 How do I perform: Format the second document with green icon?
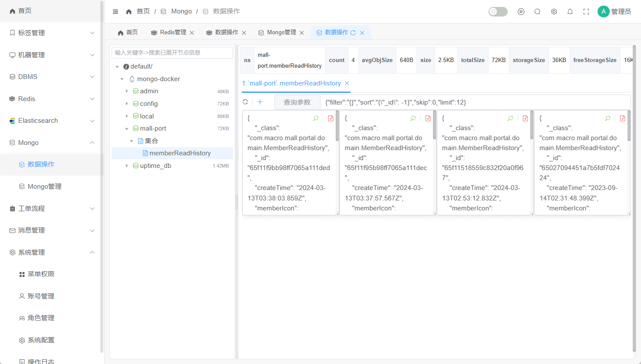pos(413,118)
